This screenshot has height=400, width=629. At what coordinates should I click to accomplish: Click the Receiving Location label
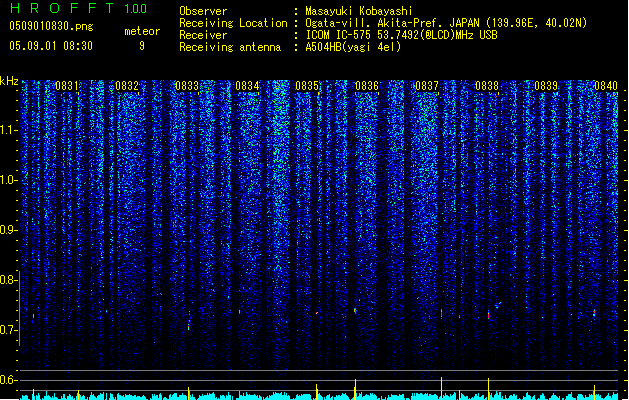(x=233, y=23)
